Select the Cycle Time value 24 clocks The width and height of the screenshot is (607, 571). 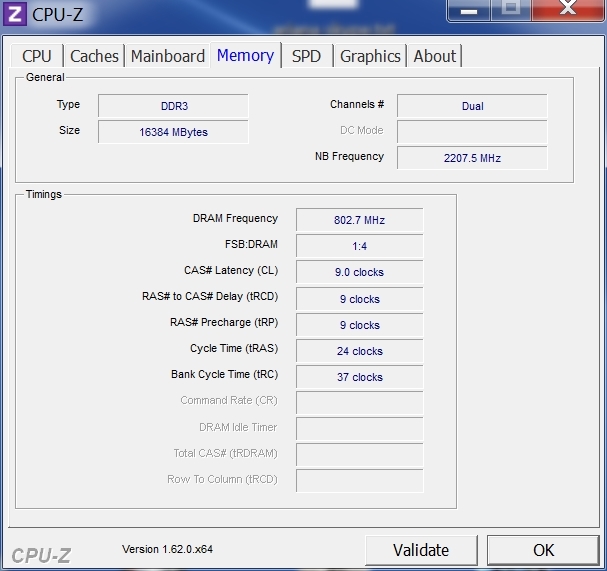click(360, 351)
